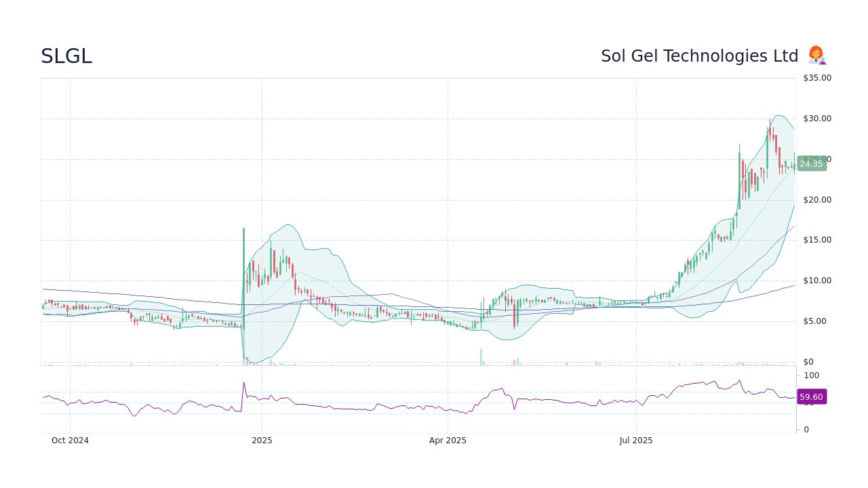The image size is (868, 488).
Task: Select the Oct 2024 axis label
Action: [70, 440]
